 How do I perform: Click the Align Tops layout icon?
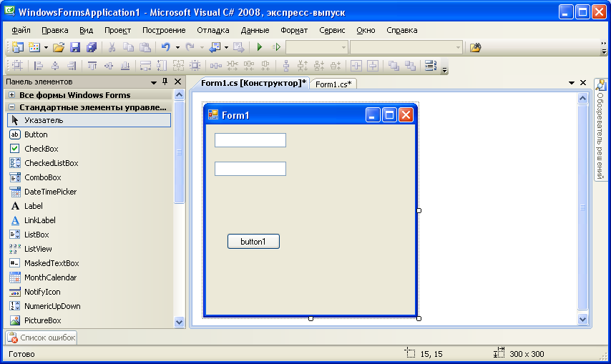tap(92, 66)
